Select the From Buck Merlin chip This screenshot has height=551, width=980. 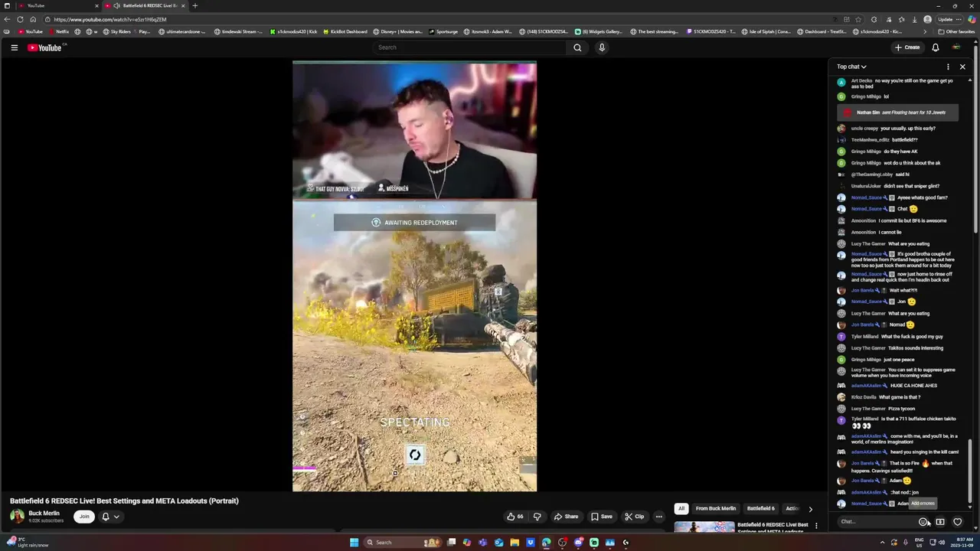coord(716,508)
